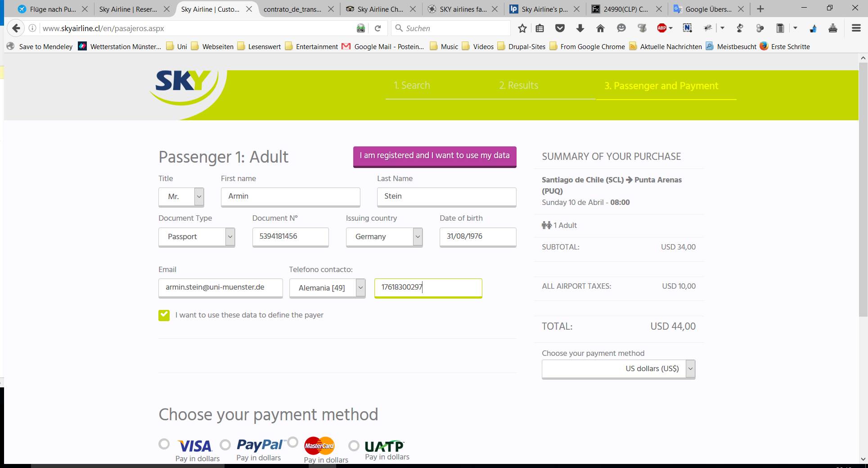Click the SKY airline logo
The height and width of the screenshot is (468, 868).
tap(184, 87)
